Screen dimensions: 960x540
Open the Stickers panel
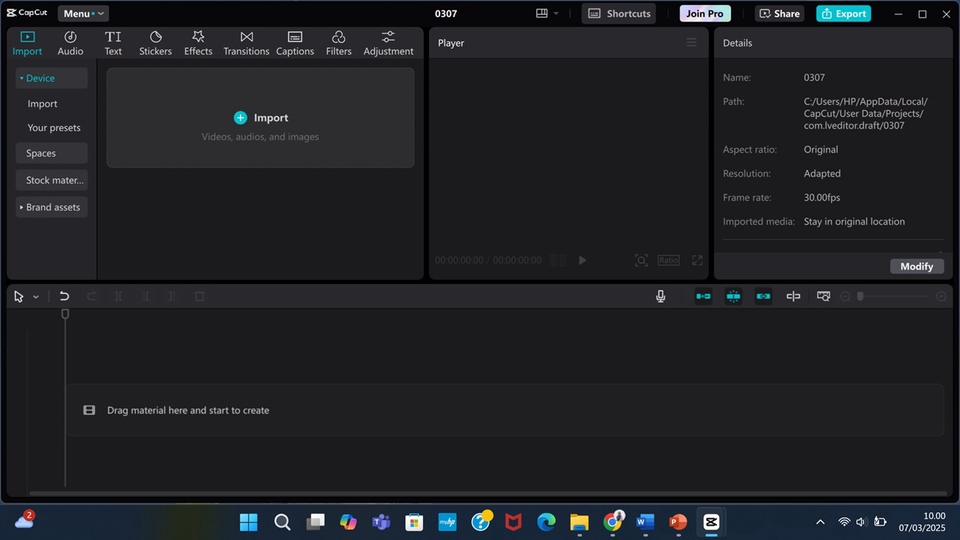[x=155, y=43]
